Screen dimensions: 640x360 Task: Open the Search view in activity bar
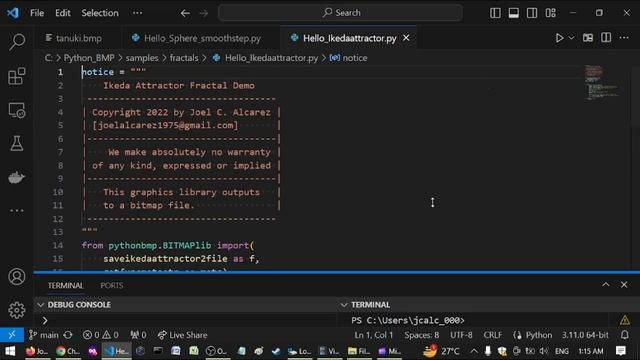click(x=17, y=42)
